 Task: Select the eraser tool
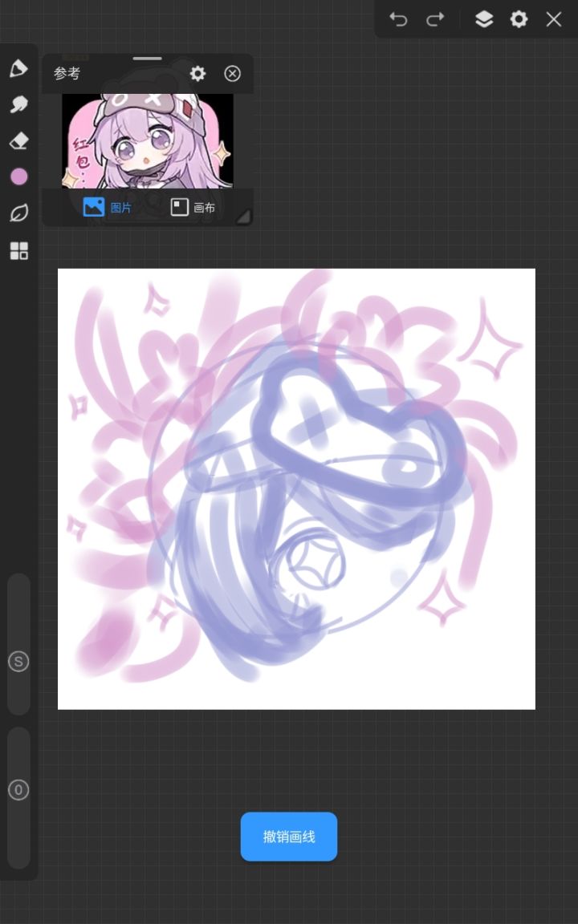point(19,141)
